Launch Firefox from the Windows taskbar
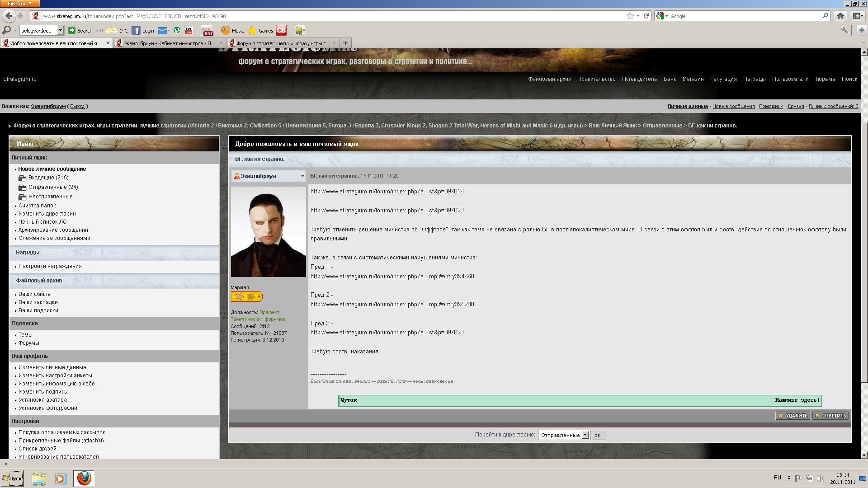 pyautogui.click(x=84, y=478)
